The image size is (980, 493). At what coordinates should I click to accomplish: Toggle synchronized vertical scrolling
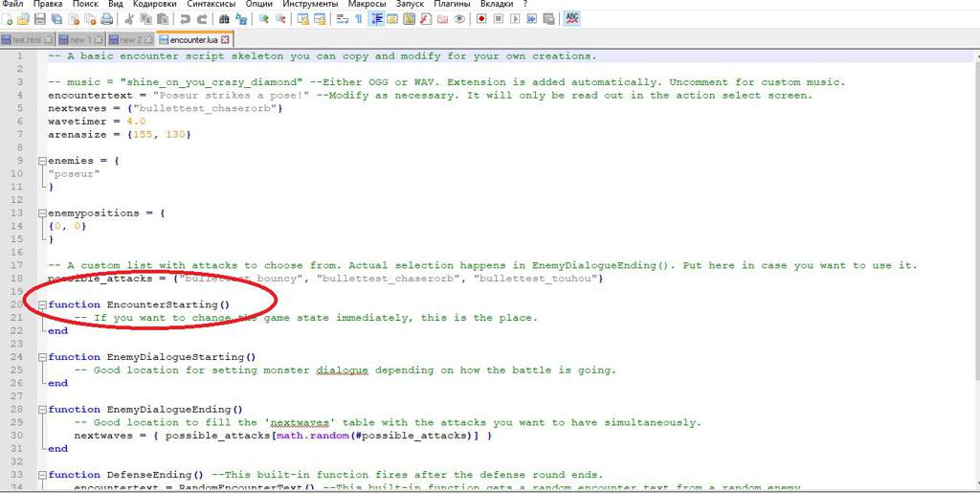pos(303,19)
